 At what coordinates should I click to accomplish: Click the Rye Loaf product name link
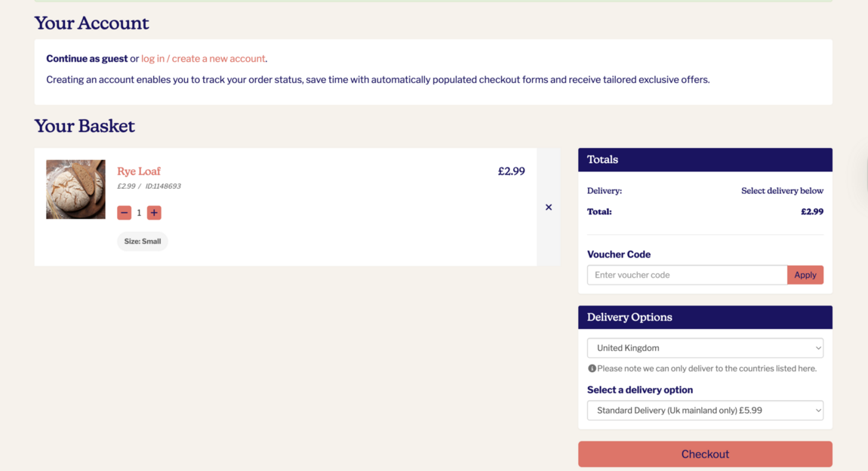pyautogui.click(x=139, y=171)
